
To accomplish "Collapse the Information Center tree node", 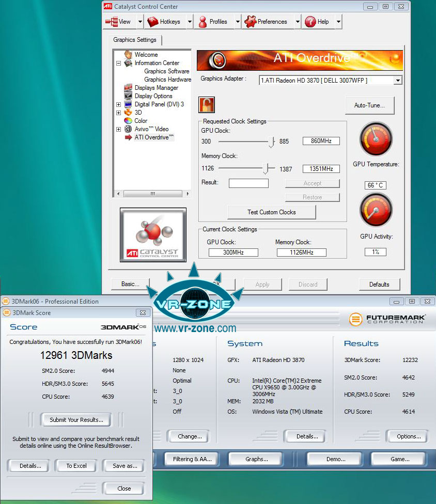I will [x=118, y=63].
